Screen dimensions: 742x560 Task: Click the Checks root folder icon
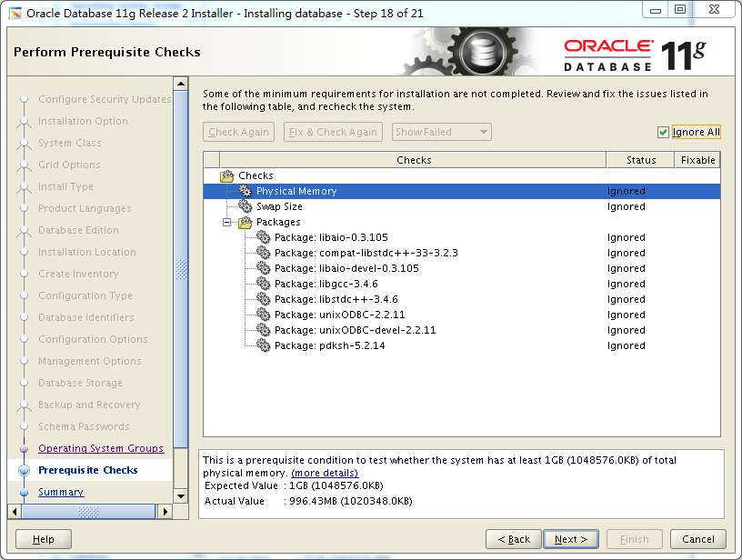(227, 176)
